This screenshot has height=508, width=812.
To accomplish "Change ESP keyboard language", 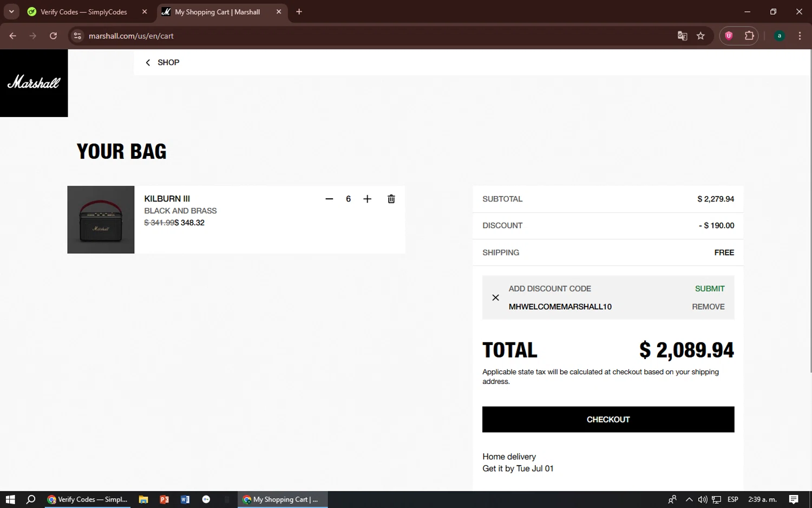I will 733,499.
